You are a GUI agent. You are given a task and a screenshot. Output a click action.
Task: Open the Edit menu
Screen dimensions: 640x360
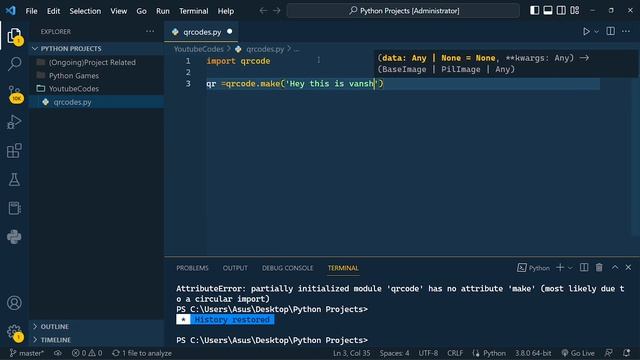click(x=53, y=11)
